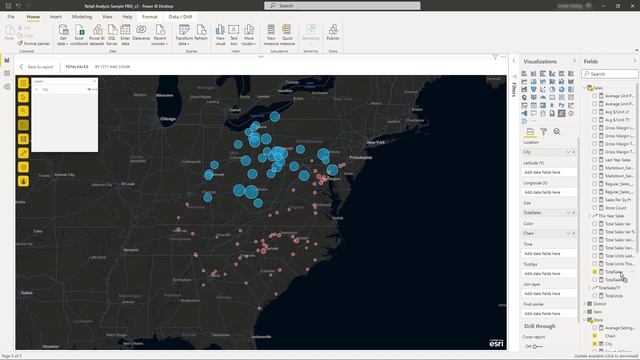Collapse the Store table

point(585,320)
